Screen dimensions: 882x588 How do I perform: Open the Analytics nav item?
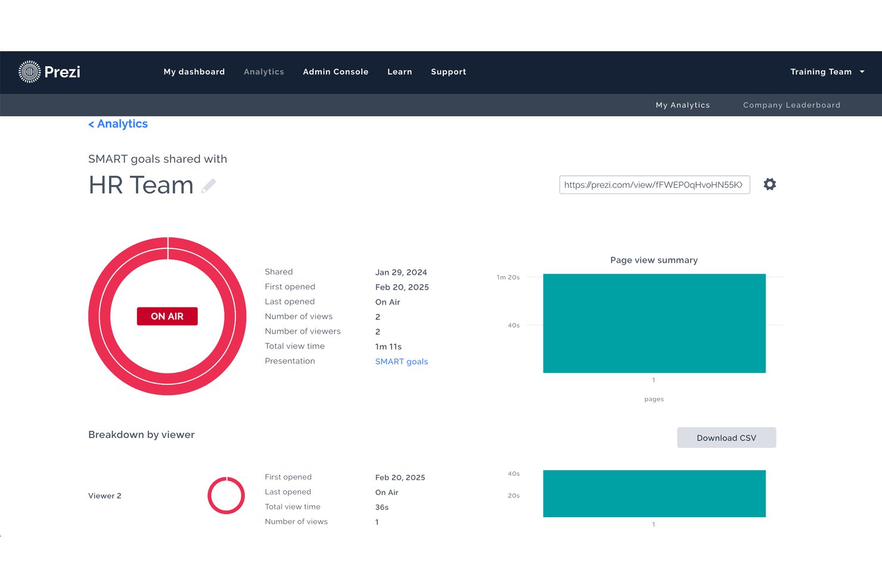(264, 71)
